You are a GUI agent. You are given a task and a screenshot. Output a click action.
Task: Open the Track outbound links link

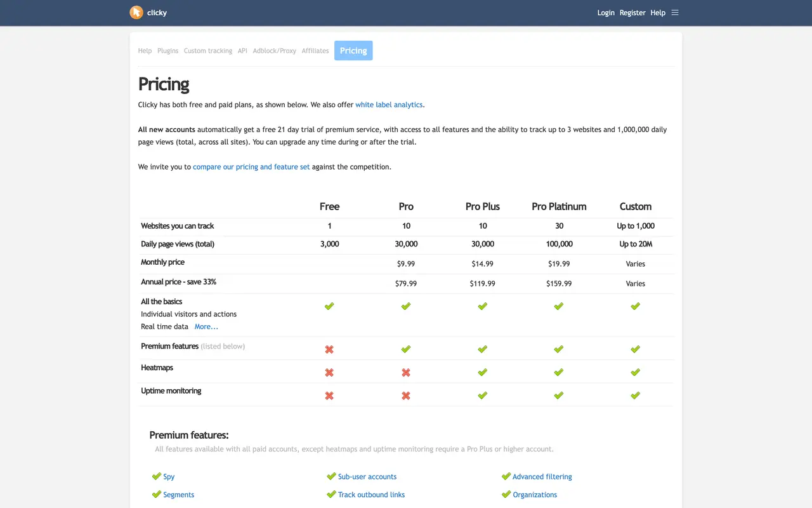pyautogui.click(x=371, y=495)
